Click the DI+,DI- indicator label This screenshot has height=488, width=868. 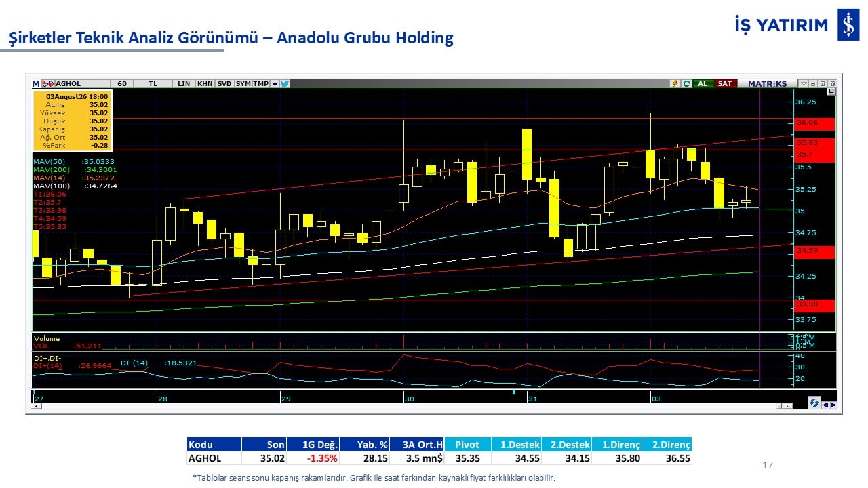(x=47, y=357)
